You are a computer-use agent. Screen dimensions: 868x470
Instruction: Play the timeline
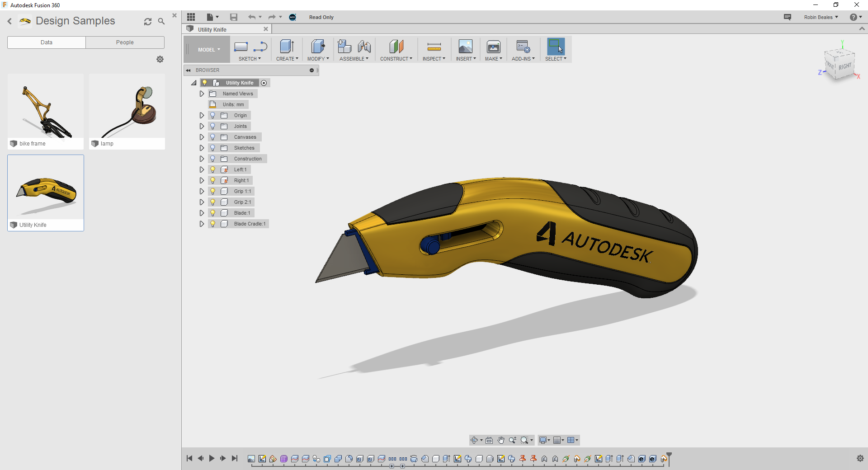pos(212,458)
